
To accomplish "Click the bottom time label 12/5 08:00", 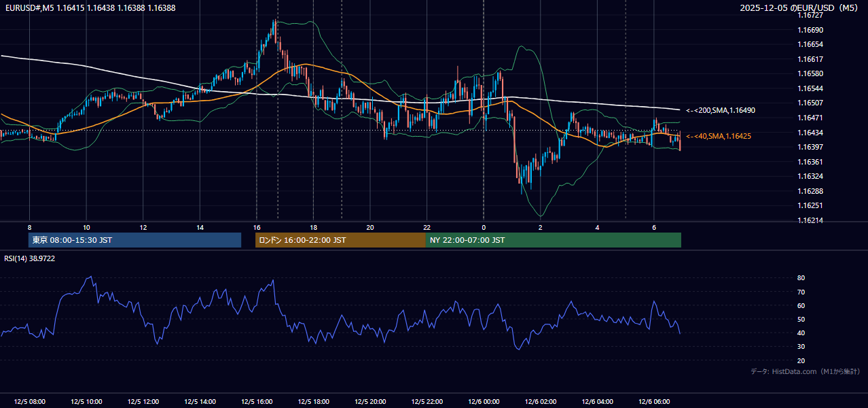I will [29, 402].
